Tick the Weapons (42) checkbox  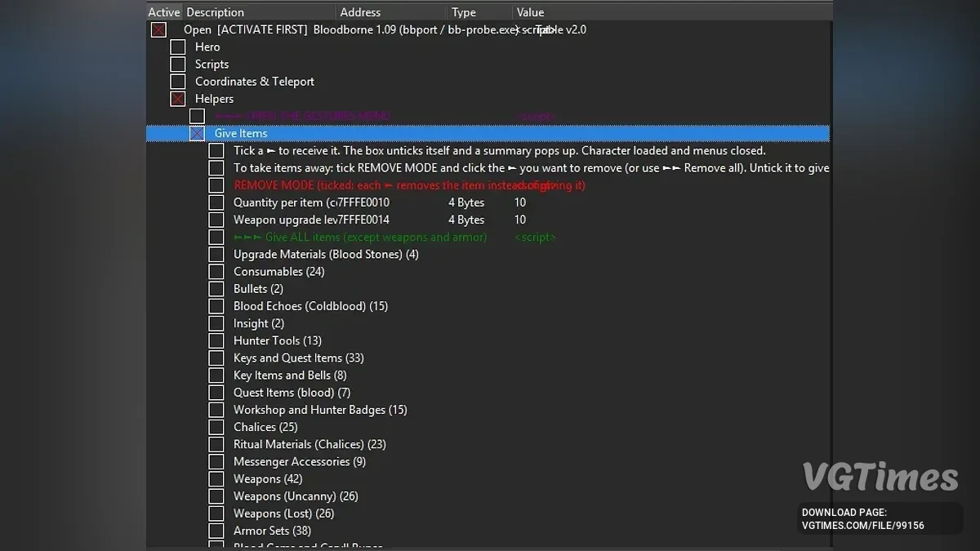[x=216, y=479]
